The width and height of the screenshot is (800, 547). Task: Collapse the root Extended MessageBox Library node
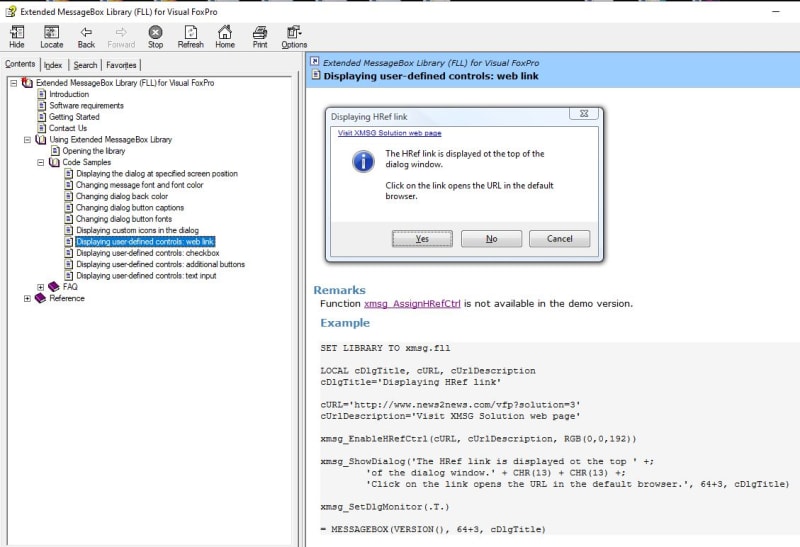(14, 83)
